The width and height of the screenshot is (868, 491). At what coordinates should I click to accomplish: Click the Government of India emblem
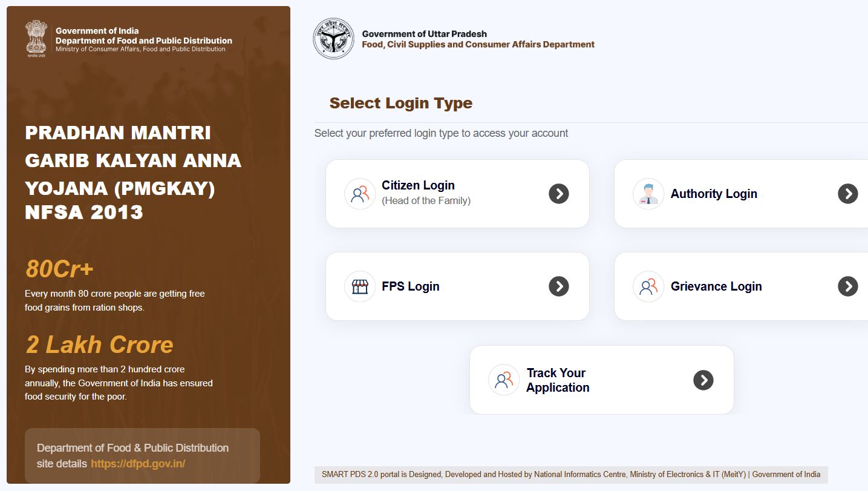[36, 39]
